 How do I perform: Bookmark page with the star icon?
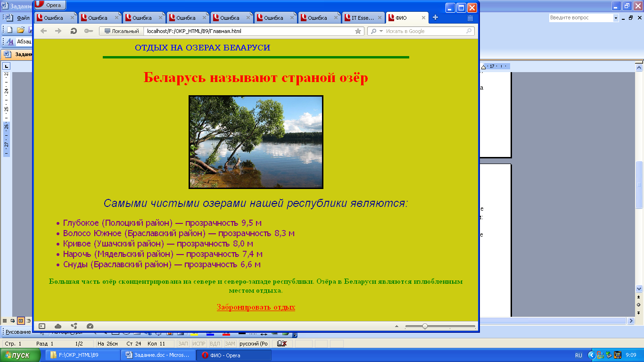(x=358, y=31)
